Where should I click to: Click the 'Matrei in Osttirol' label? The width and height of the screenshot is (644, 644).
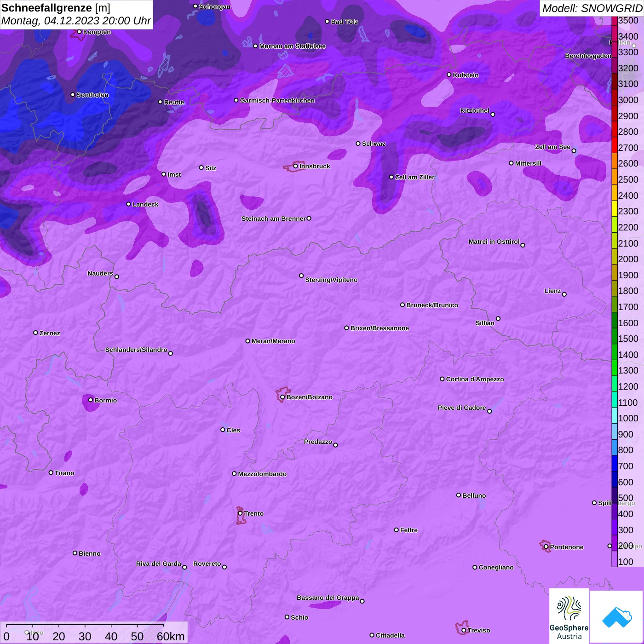tap(494, 241)
